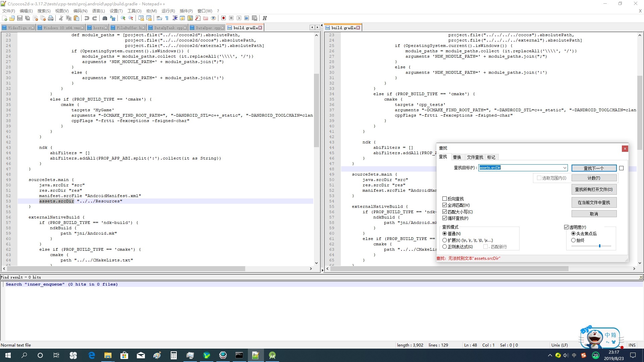Enable the 反向查找 checkbox

[x=445, y=199]
